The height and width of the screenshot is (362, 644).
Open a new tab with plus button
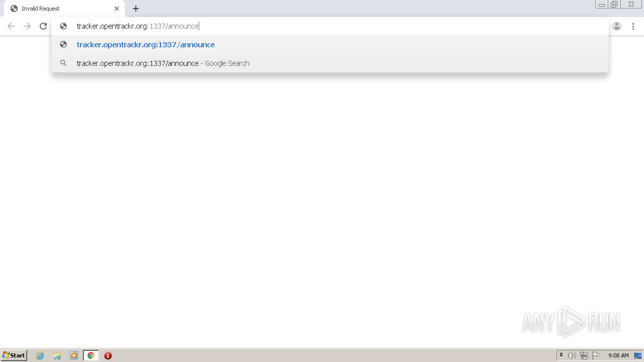[x=136, y=9]
